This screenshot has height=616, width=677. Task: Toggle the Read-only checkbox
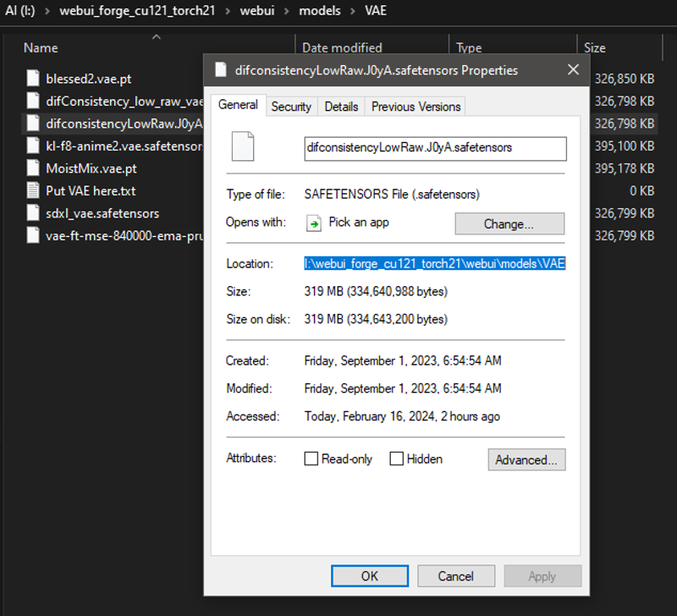pos(311,459)
